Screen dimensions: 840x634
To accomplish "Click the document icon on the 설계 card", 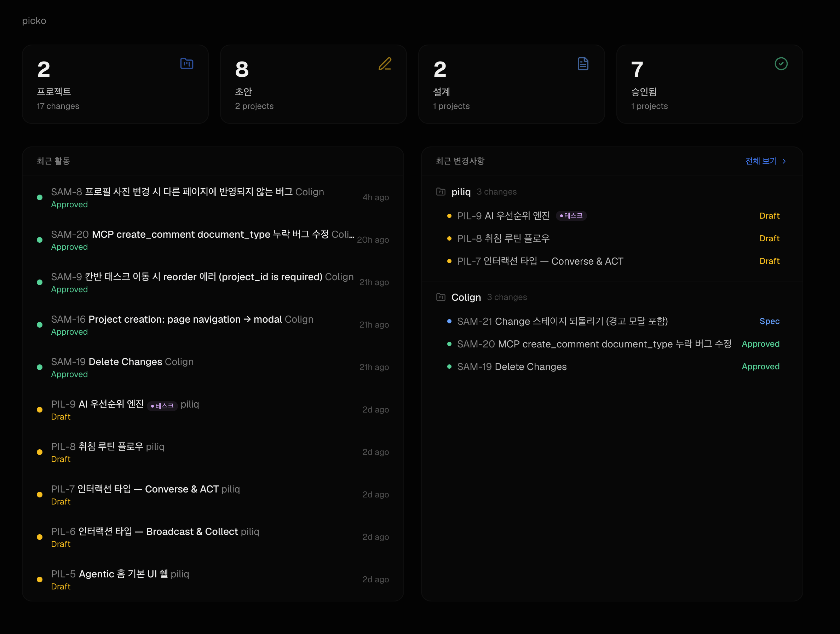I will pyautogui.click(x=583, y=63).
